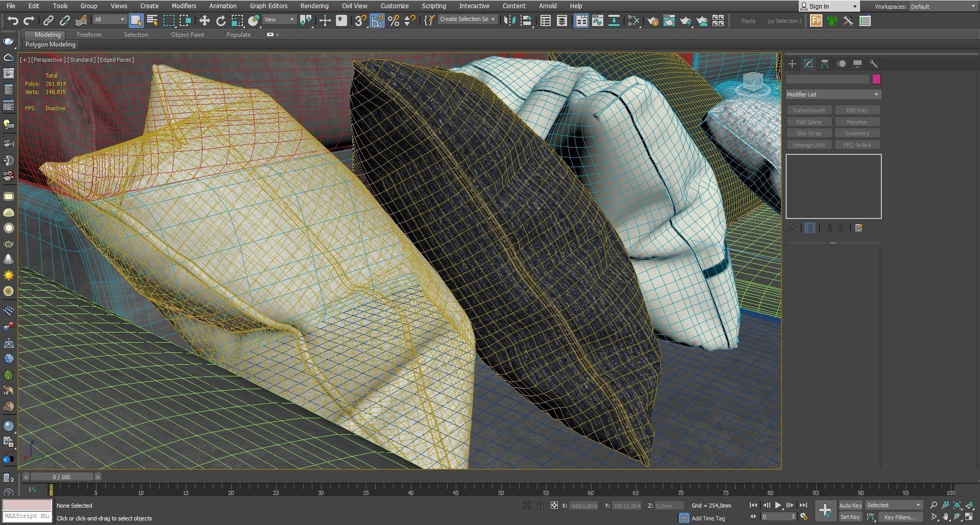Image resolution: width=980 pixels, height=525 pixels.
Task: Open the Rendering menu
Action: (314, 6)
